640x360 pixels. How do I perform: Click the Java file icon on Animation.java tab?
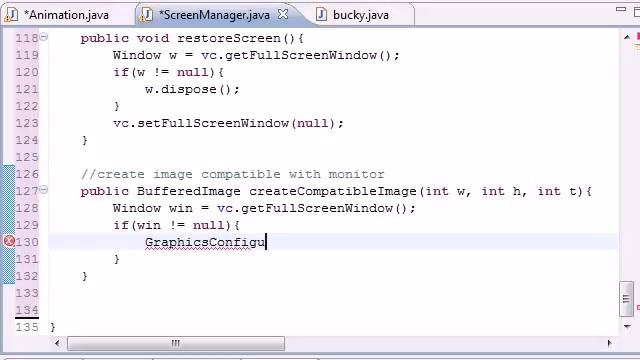[11, 15]
